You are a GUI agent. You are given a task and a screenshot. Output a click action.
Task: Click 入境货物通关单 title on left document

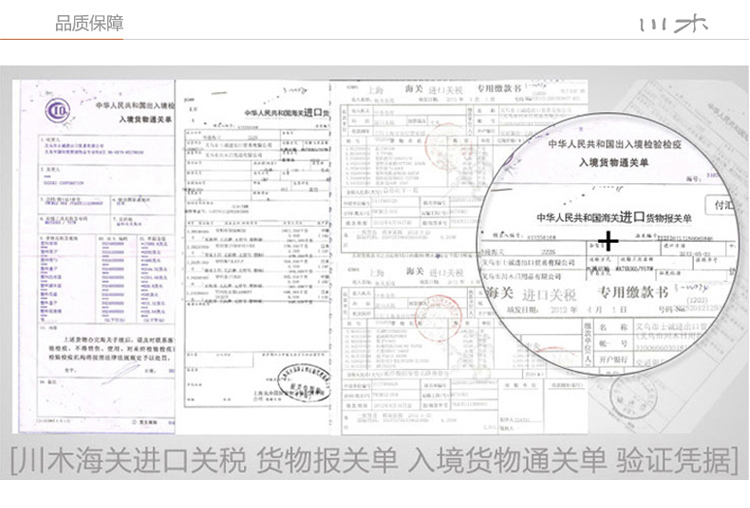coord(145,119)
